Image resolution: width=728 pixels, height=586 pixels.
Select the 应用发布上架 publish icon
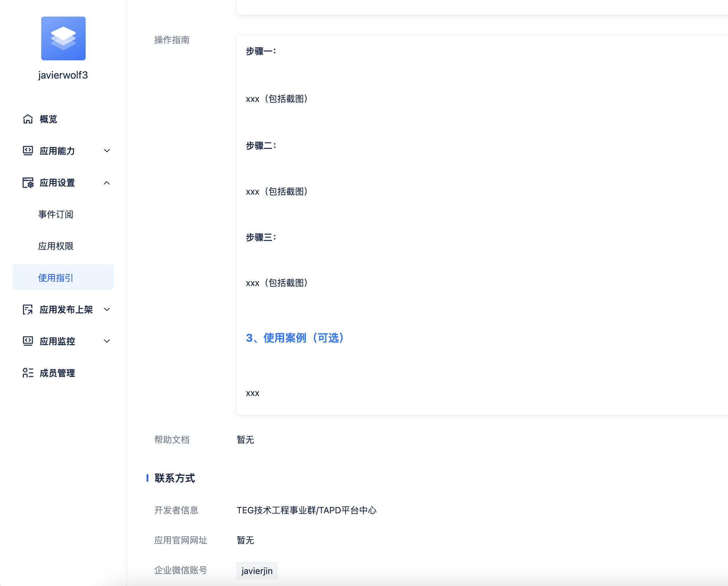28,309
